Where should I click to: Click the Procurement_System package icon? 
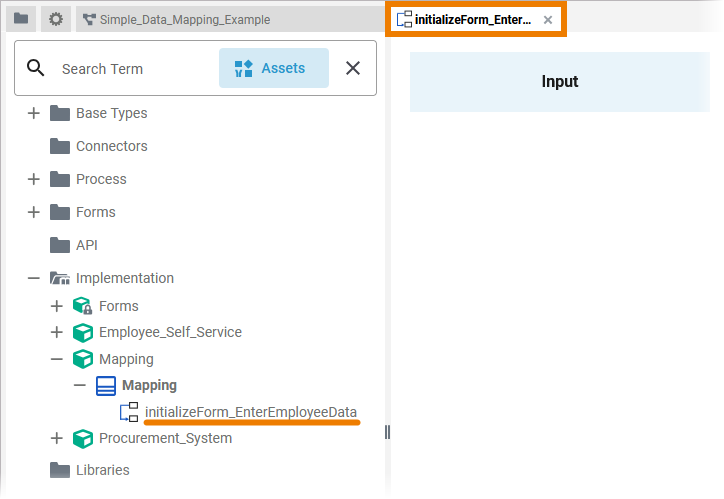tap(82, 438)
